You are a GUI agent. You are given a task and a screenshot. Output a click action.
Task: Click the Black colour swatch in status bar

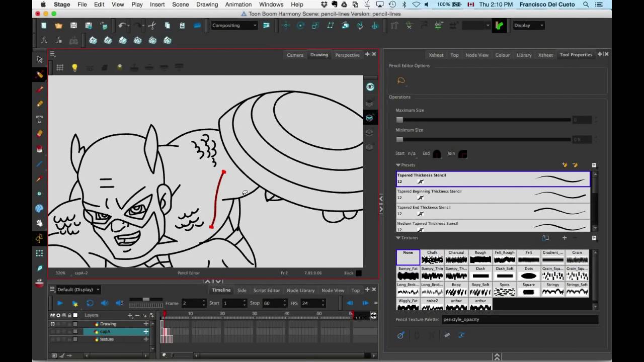(358, 273)
